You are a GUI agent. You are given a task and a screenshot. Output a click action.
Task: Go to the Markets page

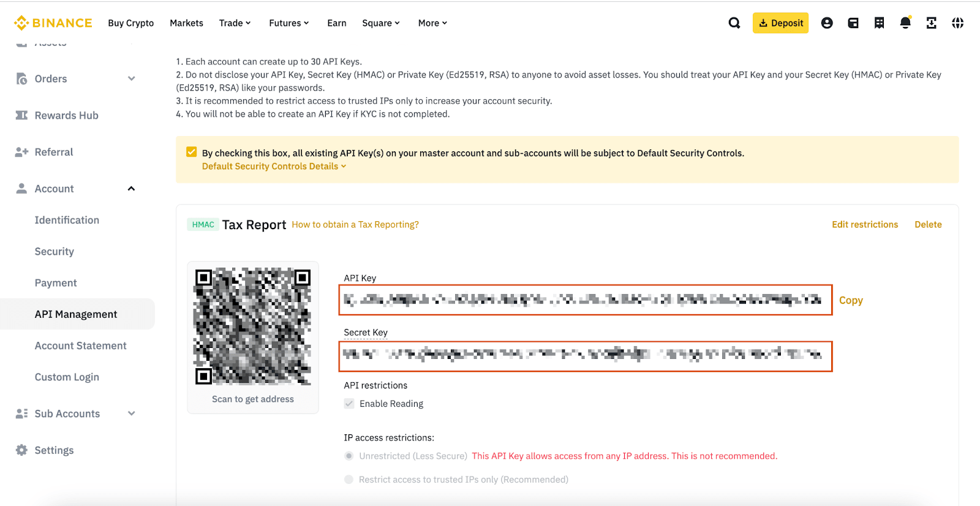[x=186, y=23]
